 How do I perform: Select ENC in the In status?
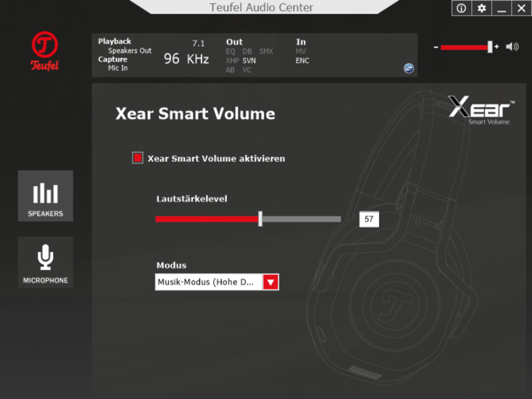(302, 61)
